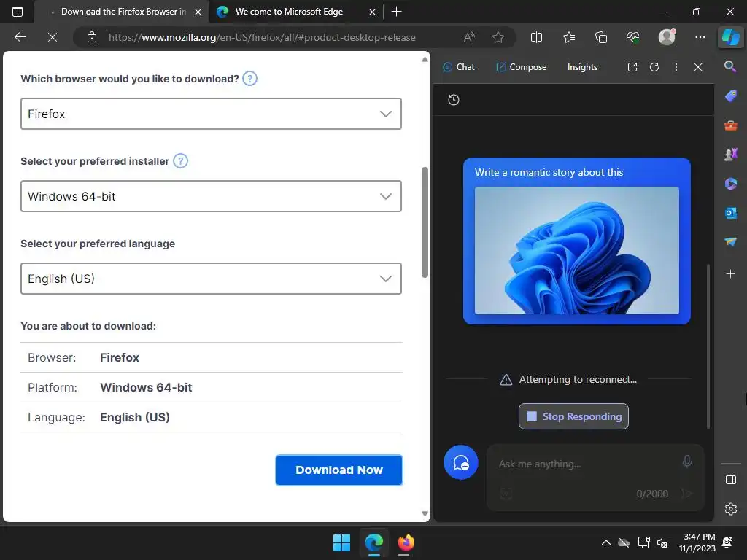The height and width of the screenshot is (560, 747).
Task: Click the web page scrollbar thumb
Action: coord(425,222)
